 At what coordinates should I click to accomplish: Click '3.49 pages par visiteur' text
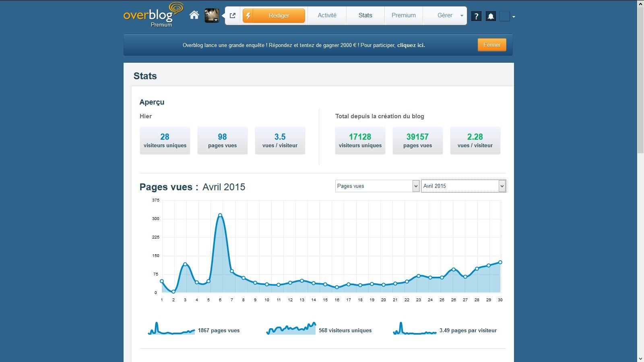(x=468, y=331)
